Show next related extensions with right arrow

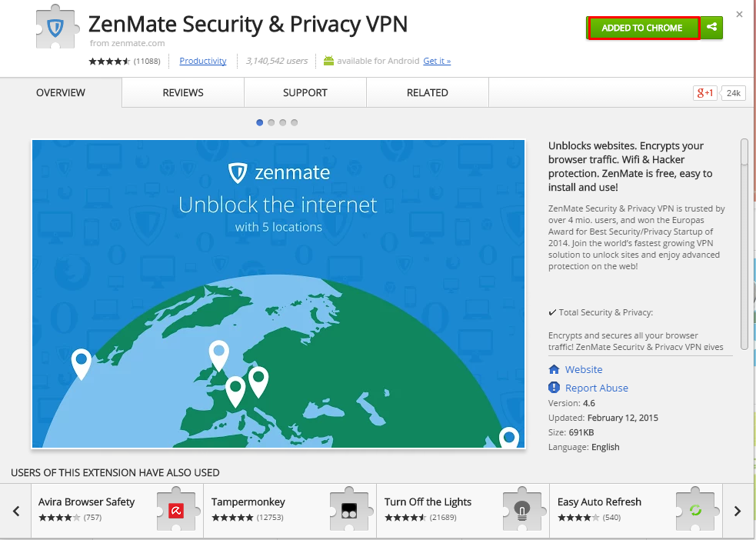(x=738, y=511)
